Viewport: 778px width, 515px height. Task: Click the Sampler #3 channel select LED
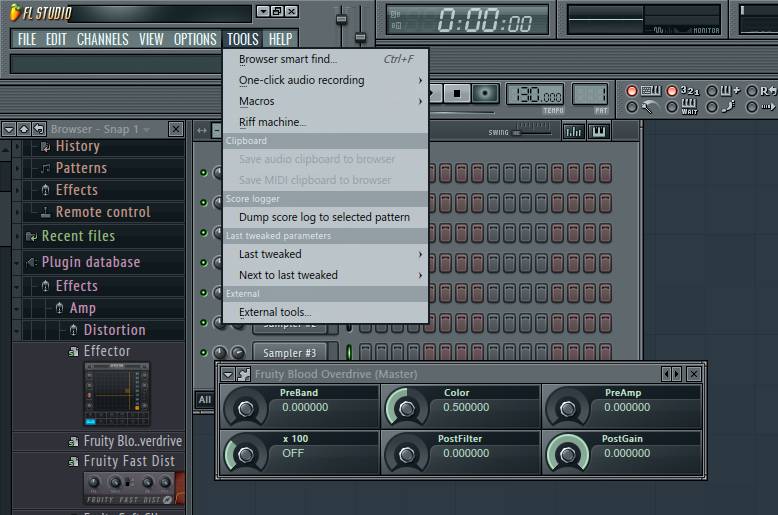(x=349, y=352)
